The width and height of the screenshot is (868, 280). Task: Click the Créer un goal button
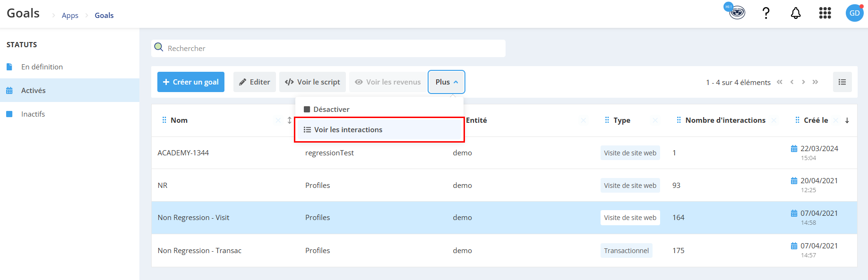(x=191, y=82)
